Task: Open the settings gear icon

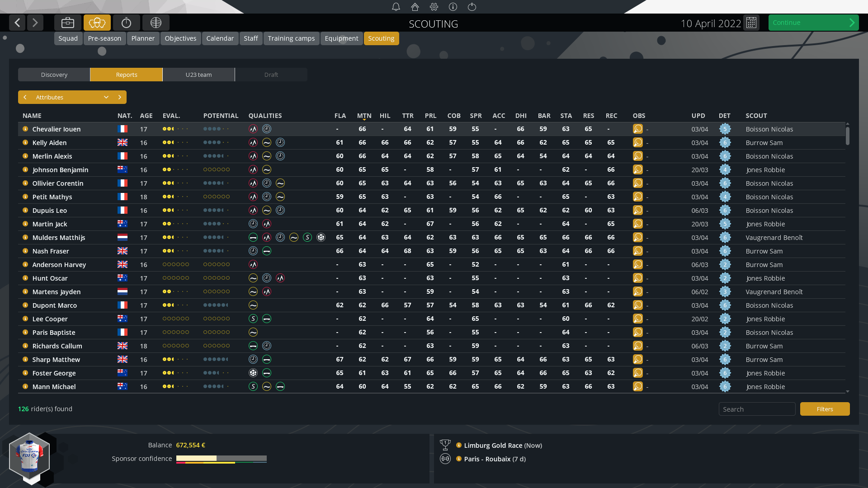Action: coord(434,7)
